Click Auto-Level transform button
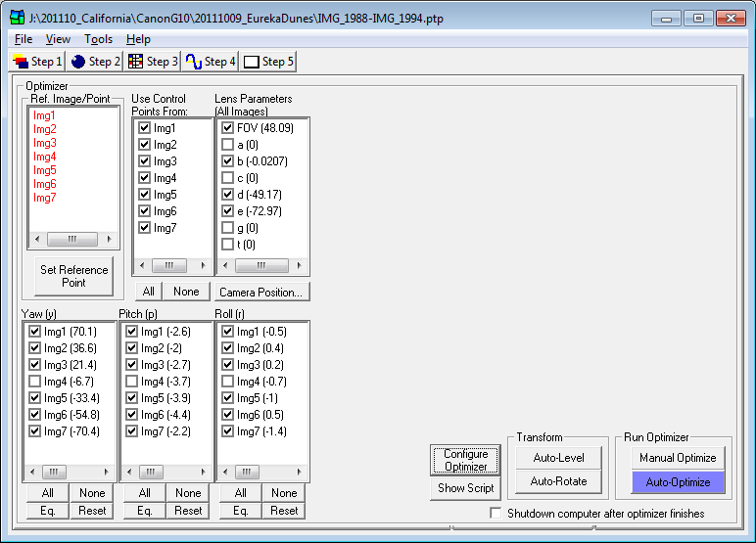Image resolution: width=756 pixels, height=543 pixels. [558, 458]
